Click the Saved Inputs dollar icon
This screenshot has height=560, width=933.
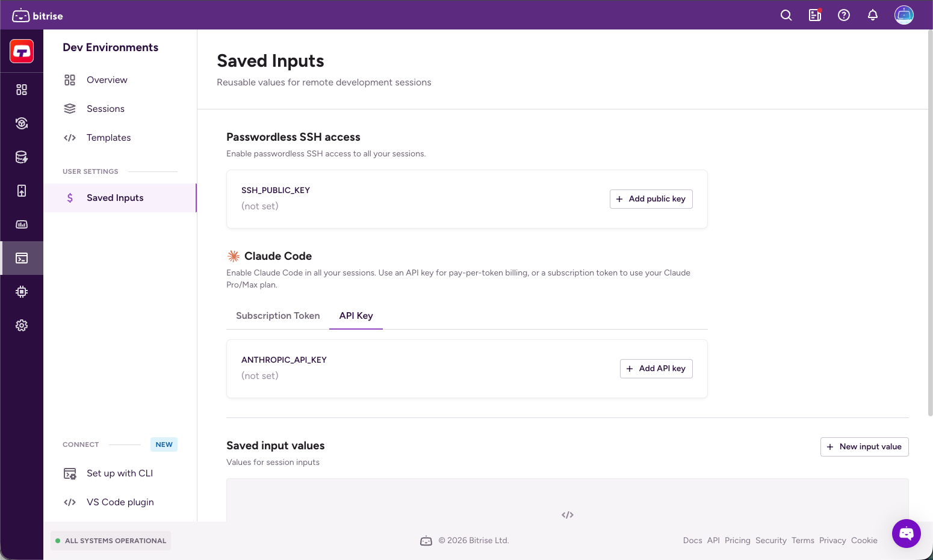click(70, 198)
